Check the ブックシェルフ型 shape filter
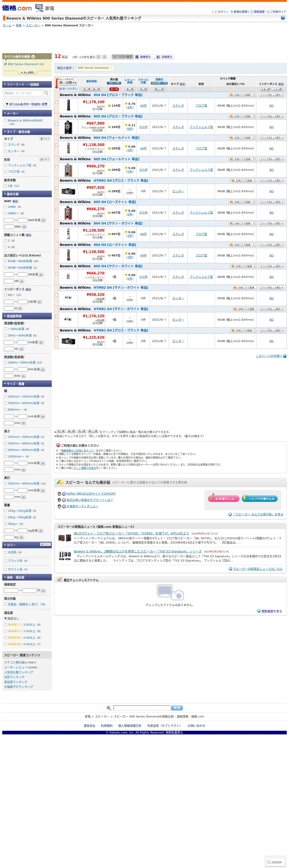Screen dimensions: 289x868 pyautogui.click(x=5, y=165)
